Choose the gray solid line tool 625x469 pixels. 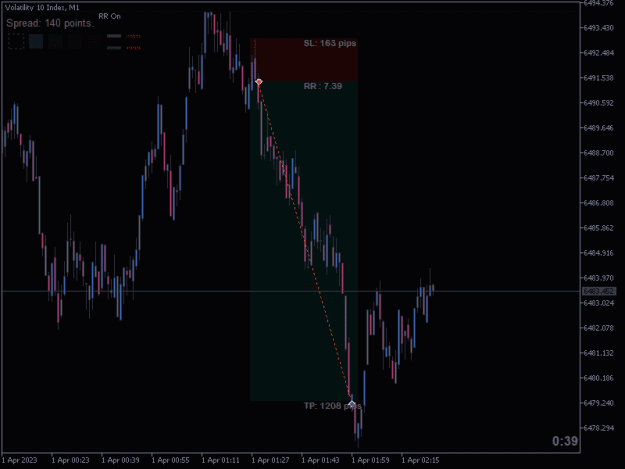pyautogui.click(x=114, y=36)
